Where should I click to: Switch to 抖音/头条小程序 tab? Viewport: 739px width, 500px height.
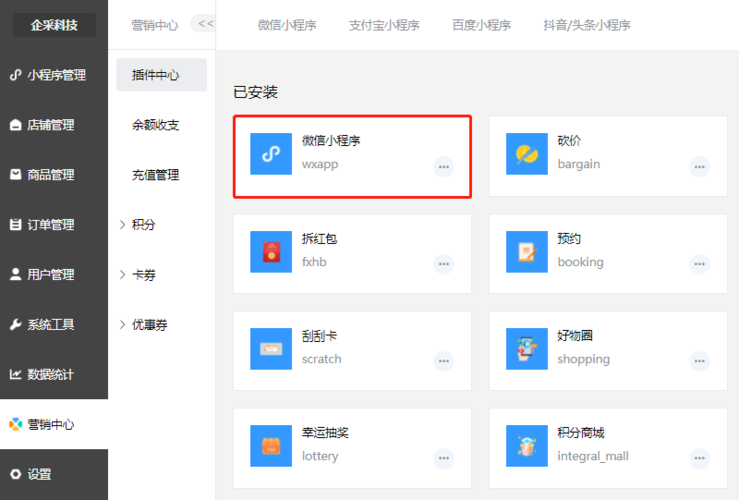(x=587, y=25)
